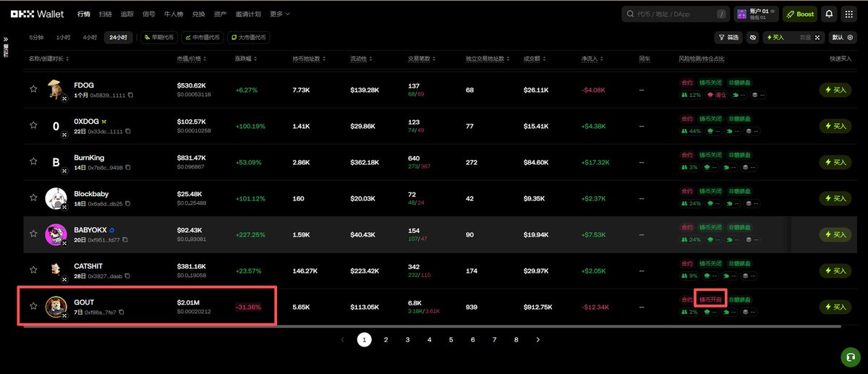Screen dimensions: 868x374
Task: Open notifications bell icon
Action: pos(829,14)
